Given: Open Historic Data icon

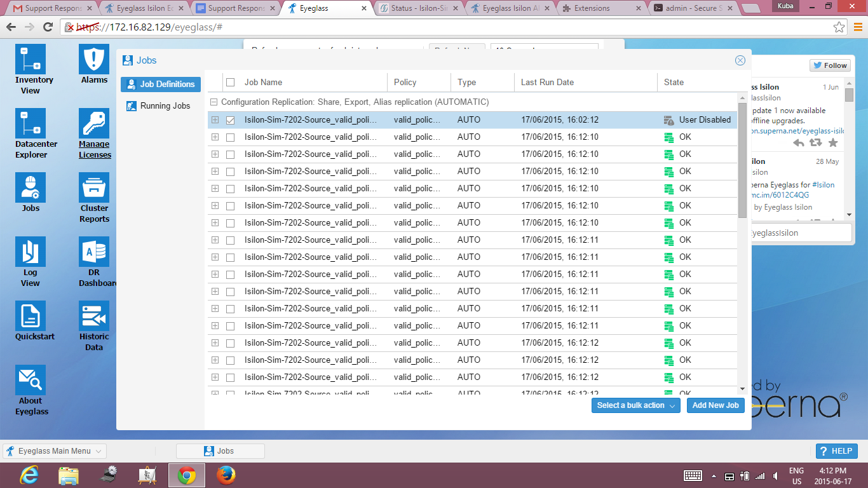Looking at the screenshot, I should coord(94,316).
